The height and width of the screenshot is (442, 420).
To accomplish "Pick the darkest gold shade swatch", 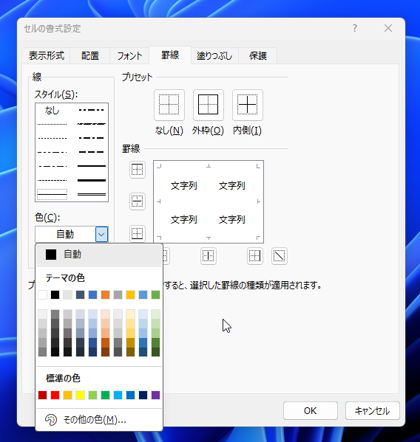I will (x=130, y=352).
